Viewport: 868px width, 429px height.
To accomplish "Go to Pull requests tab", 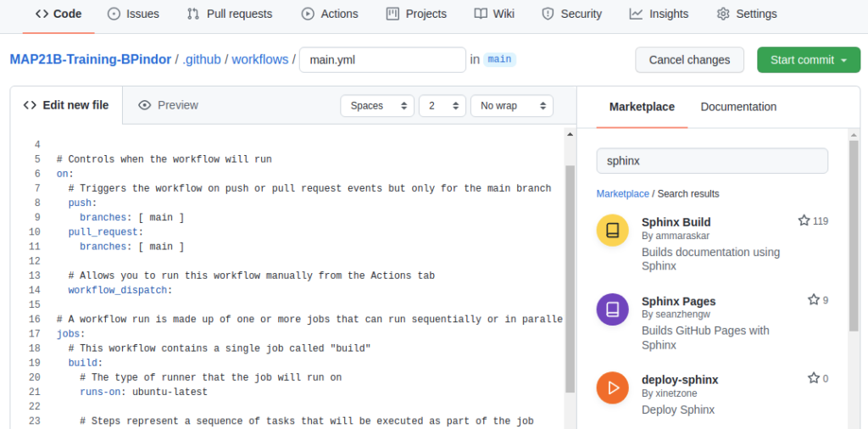I will (x=230, y=14).
